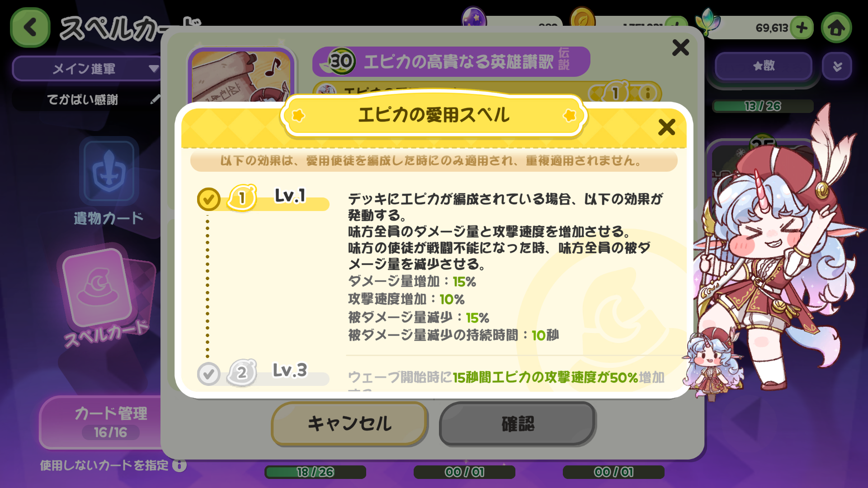Open the ★数 sort selector

(x=764, y=66)
